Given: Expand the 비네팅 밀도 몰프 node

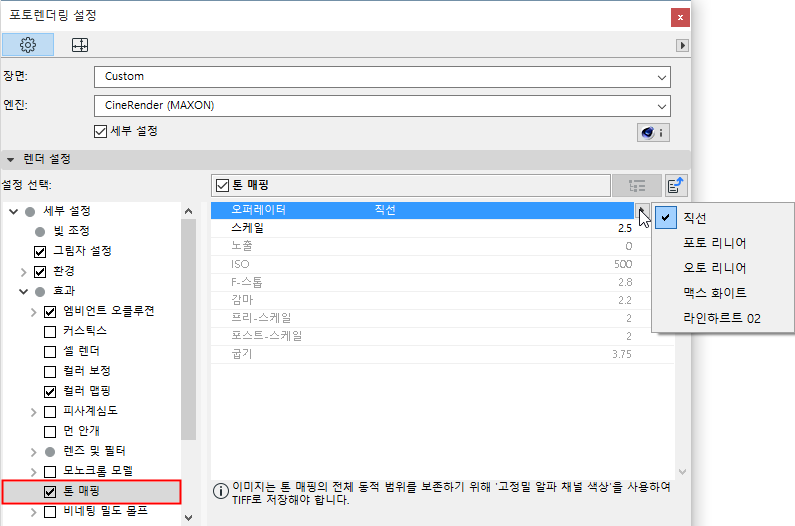Looking at the screenshot, I should pos(33,512).
